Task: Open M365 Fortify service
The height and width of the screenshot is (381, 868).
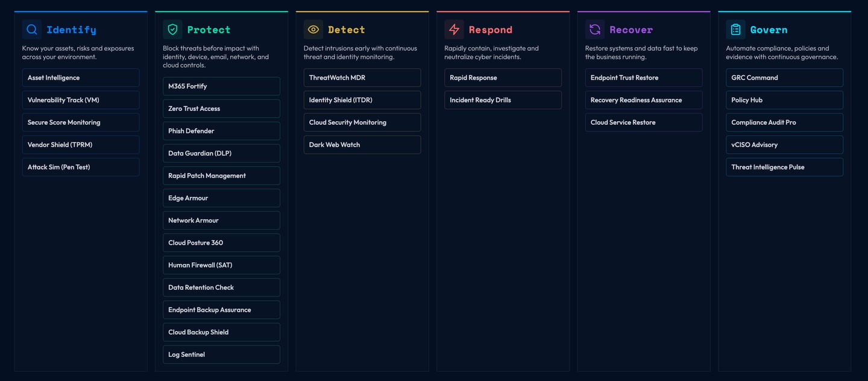Action: point(221,86)
